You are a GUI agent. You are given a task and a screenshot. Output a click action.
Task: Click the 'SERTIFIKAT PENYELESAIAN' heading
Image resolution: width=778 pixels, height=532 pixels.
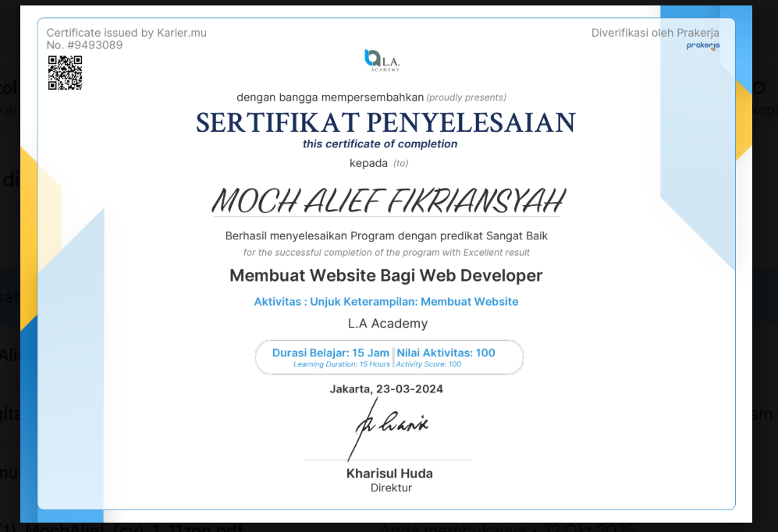[x=385, y=122]
